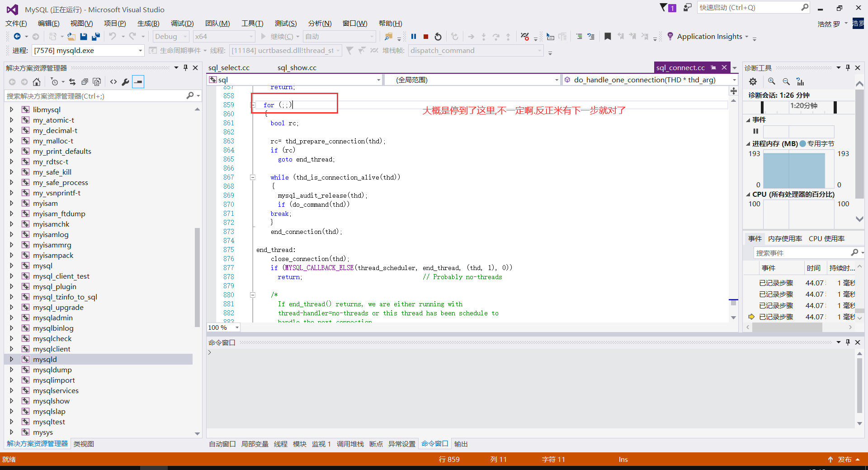Switch to sql_show.cc tab
Screen dimensions: 868x470
pos(297,68)
